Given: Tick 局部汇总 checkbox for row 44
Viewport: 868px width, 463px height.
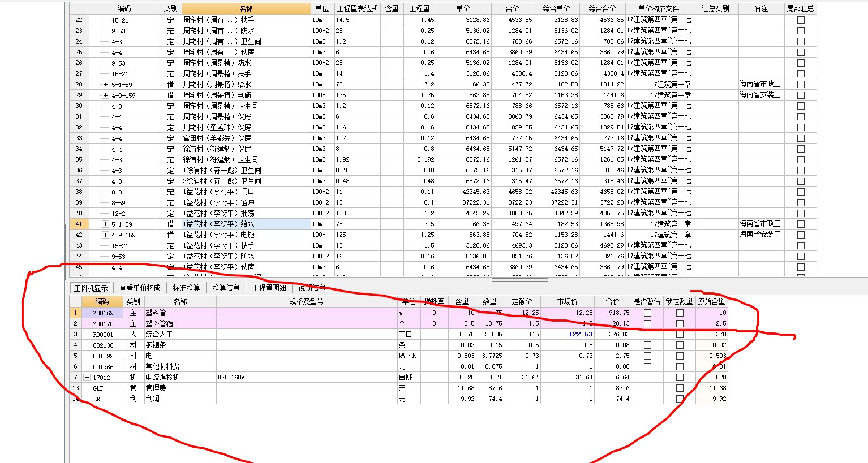Looking at the screenshot, I should [x=801, y=256].
